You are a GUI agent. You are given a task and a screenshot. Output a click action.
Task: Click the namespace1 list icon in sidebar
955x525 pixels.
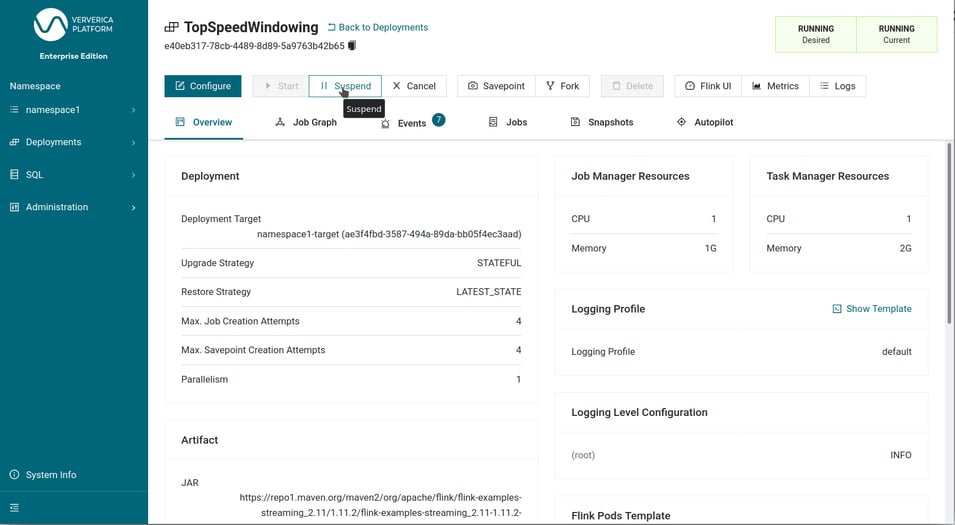click(x=14, y=110)
